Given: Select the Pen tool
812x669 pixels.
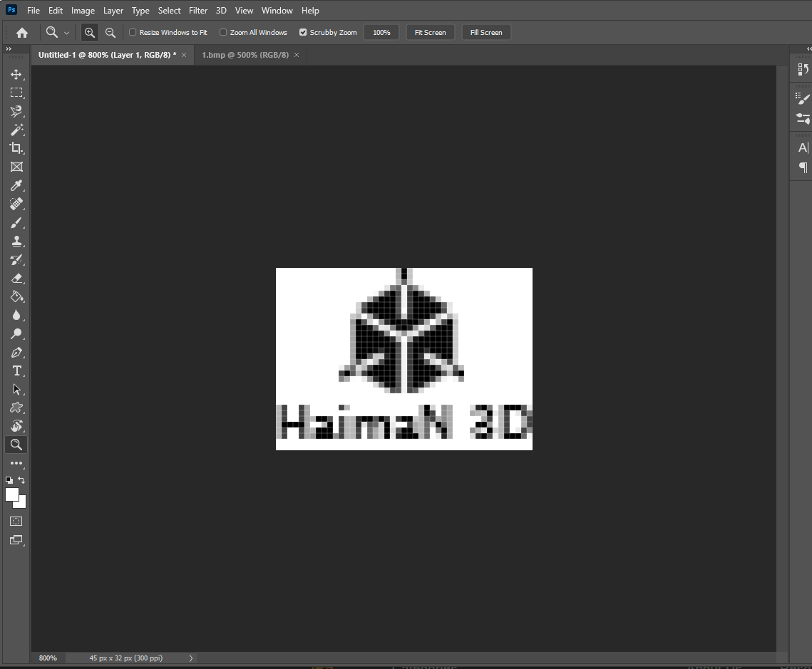Looking at the screenshot, I should 16,353.
